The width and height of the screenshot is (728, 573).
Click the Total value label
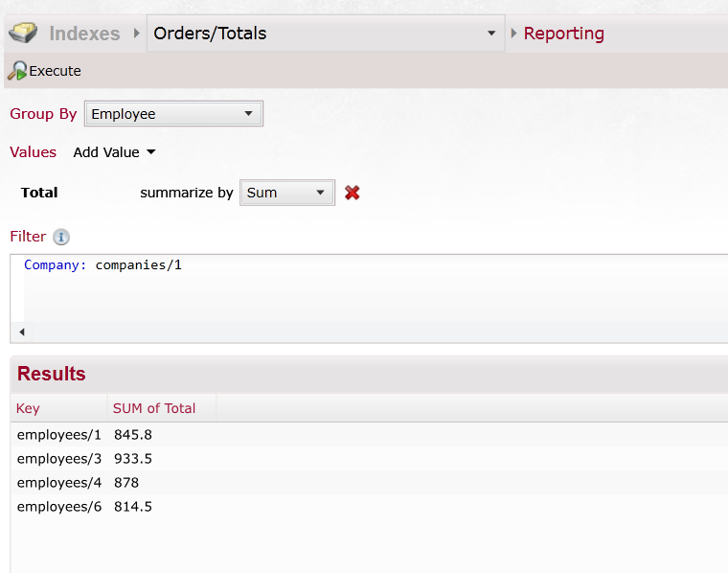(x=39, y=193)
